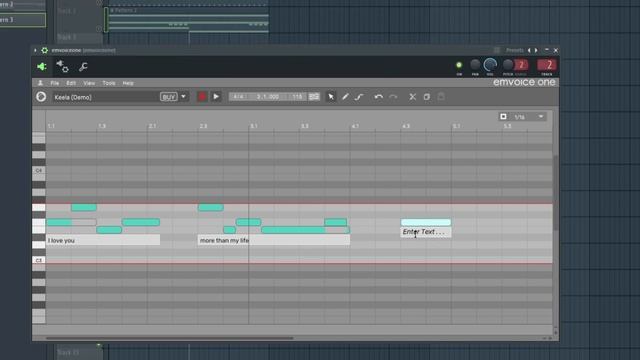Open the voice selection dropdown arrow
The width and height of the screenshot is (640, 360).
point(183,97)
